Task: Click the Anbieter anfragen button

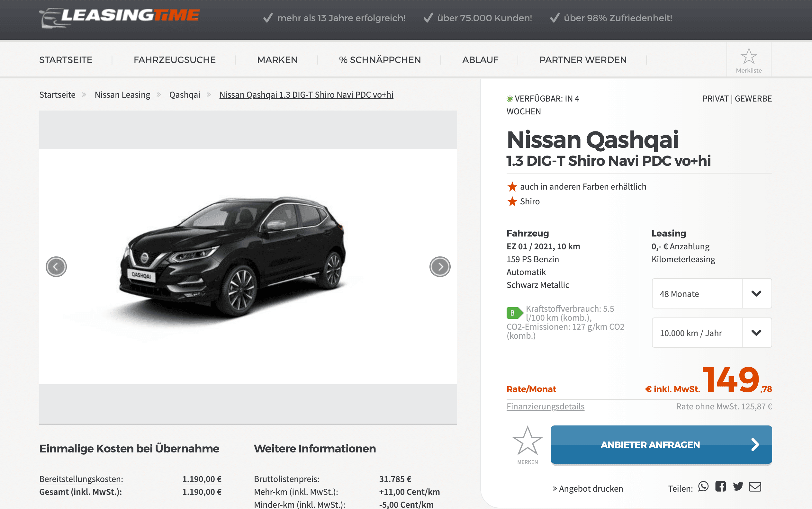Action: [x=661, y=445]
